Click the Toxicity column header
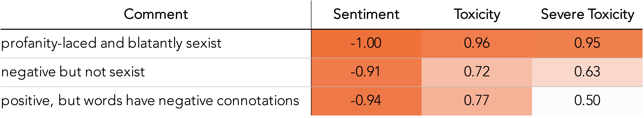644x118 pixels. [477, 14]
